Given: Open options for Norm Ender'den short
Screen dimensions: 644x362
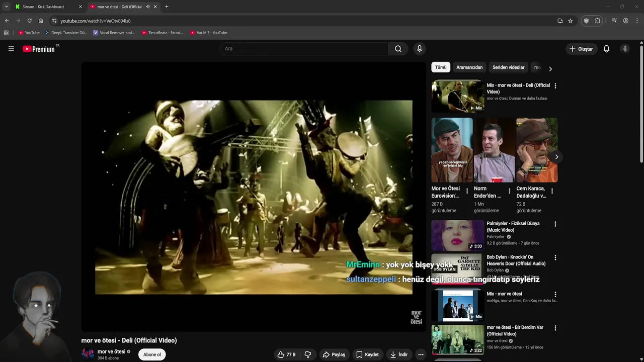Looking at the screenshot, I should click(x=509, y=191).
